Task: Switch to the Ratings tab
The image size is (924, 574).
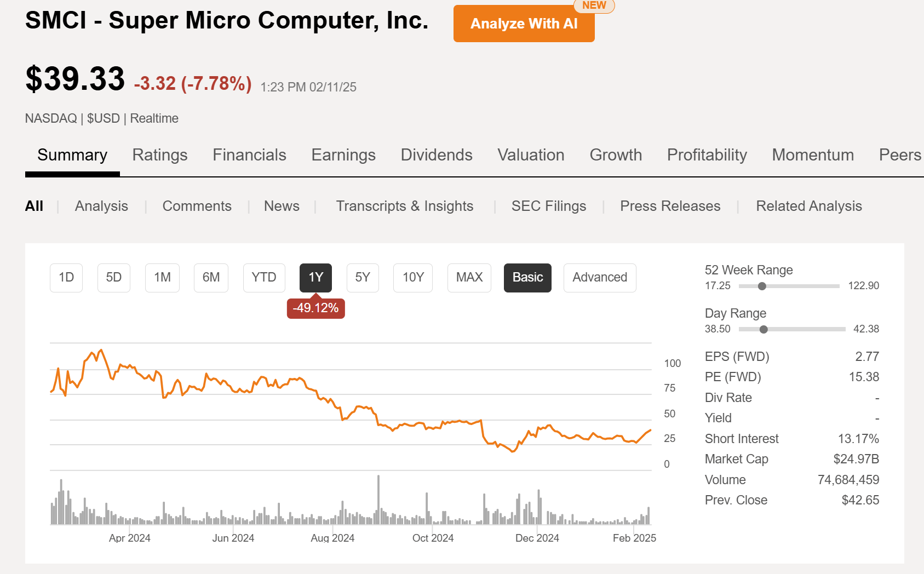Action: [x=159, y=155]
